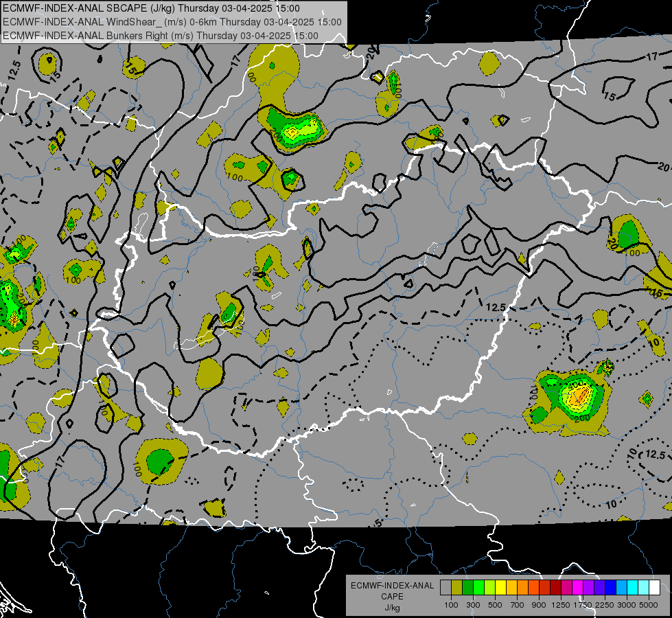Click the legend tick label 300
672x618 pixels.
click(x=473, y=605)
